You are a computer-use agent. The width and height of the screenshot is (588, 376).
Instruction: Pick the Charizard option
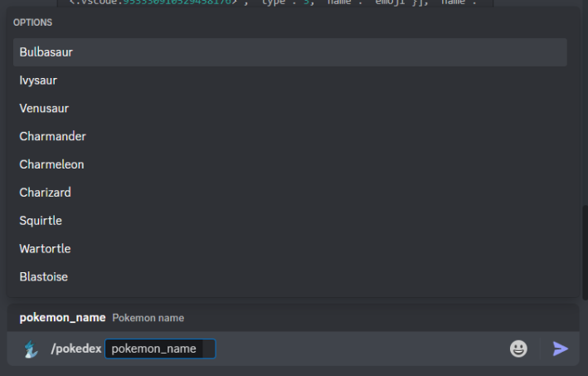290,193
